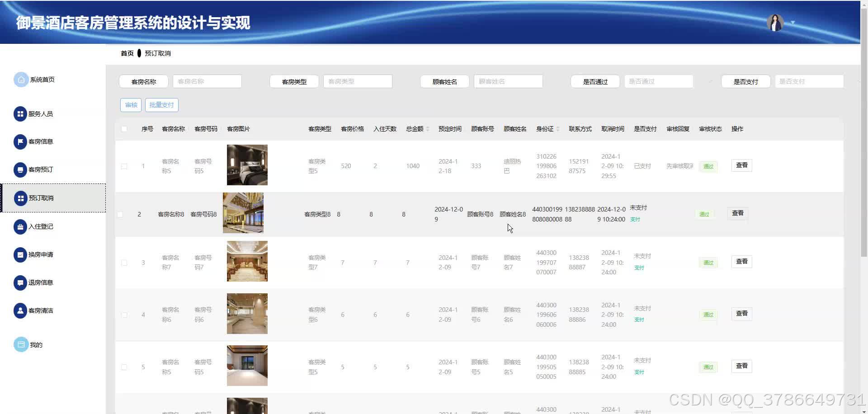Click the 系统首页 home icon in sidebar
Image resolution: width=868 pixels, height=414 pixels.
[x=21, y=80]
